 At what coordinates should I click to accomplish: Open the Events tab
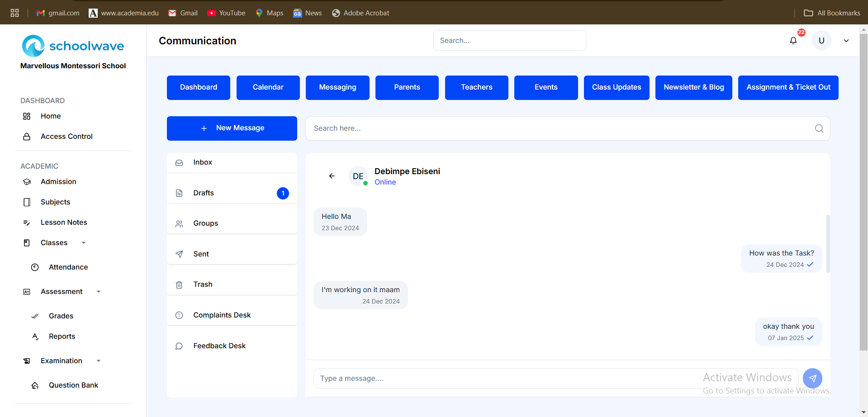(546, 87)
